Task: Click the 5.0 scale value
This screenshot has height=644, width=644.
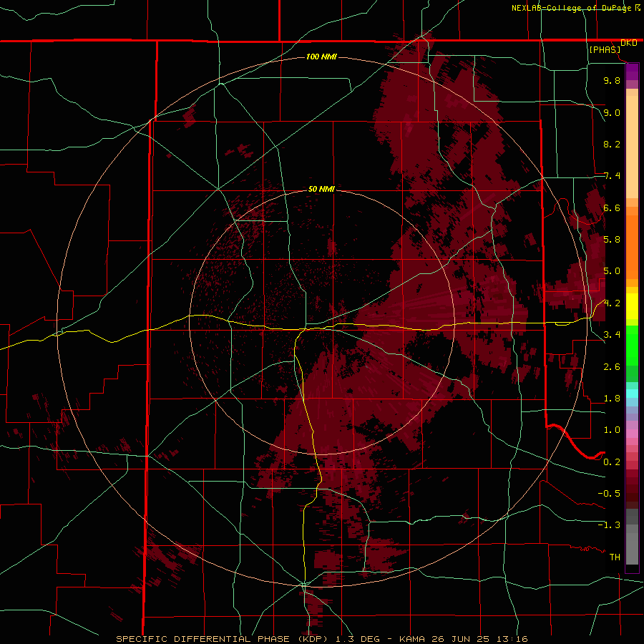Action: (x=612, y=271)
